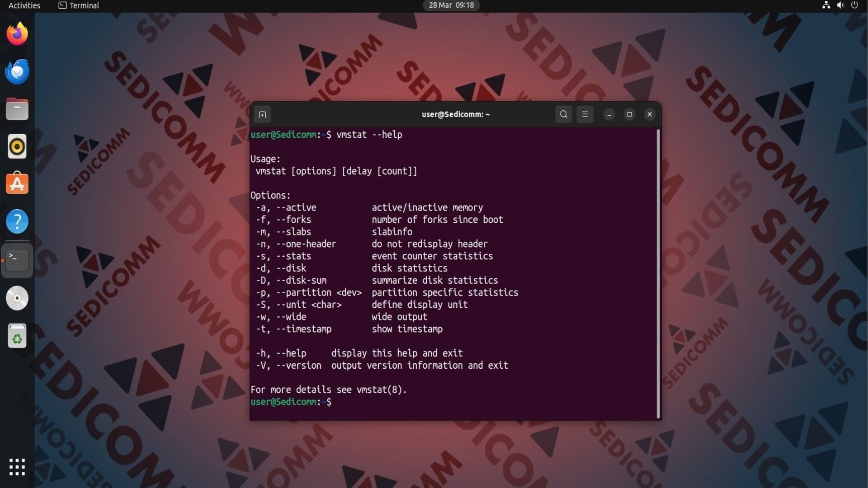Minimize the terminal window
Viewport: 868px width, 488px height.
pyautogui.click(x=609, y=114)
